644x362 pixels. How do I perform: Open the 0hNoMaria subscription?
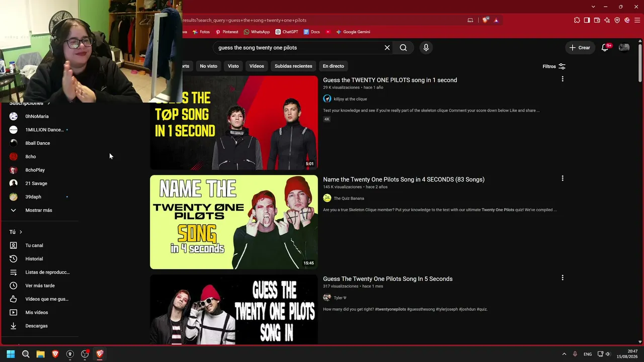[x=39, y=117]
